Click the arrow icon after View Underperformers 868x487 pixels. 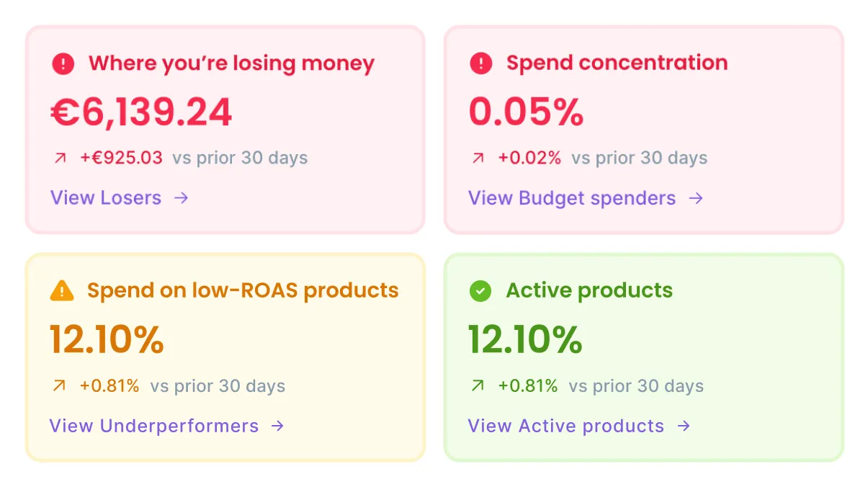pos(277,426)
